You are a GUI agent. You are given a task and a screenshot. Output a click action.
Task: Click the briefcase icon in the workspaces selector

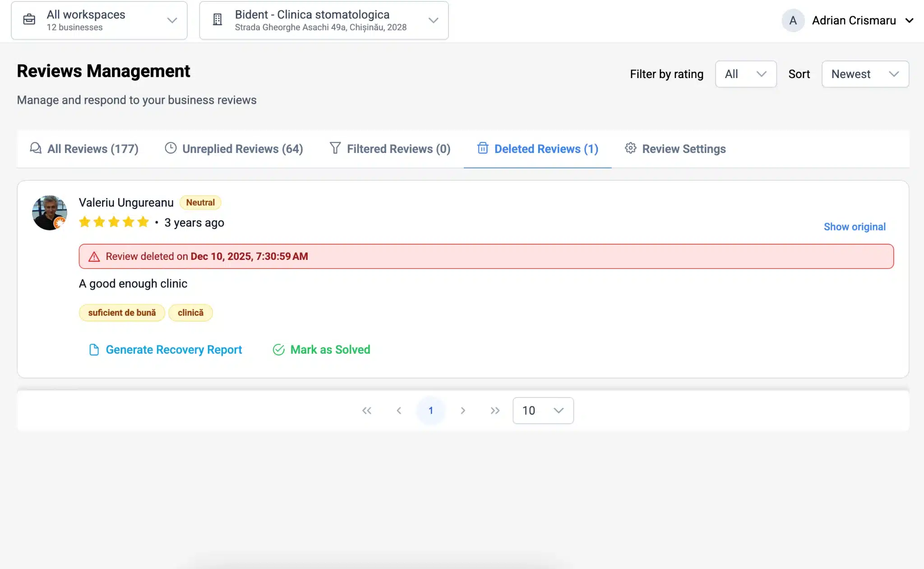click(29, 20)
